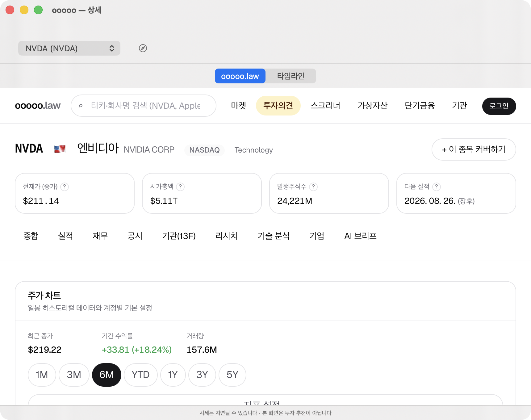This screenshot has height=420, width=531.
Task: Select the 기업 tab
Action: (x=317, y=236)
